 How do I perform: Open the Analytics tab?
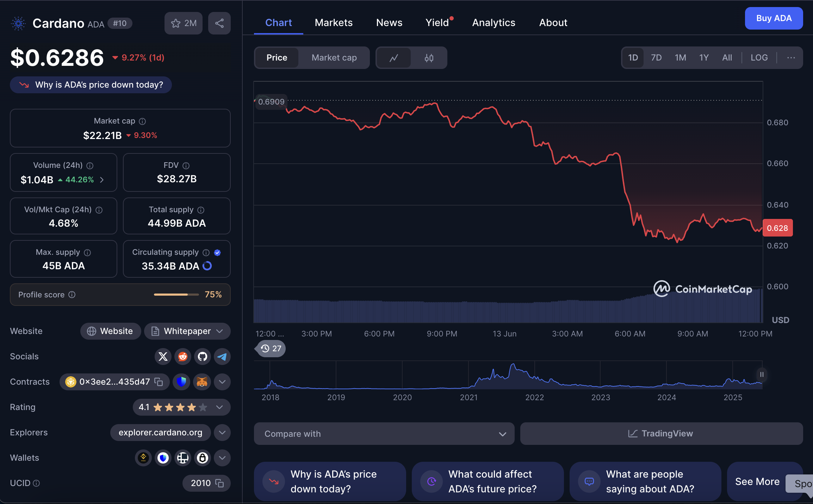pos(494,23)
